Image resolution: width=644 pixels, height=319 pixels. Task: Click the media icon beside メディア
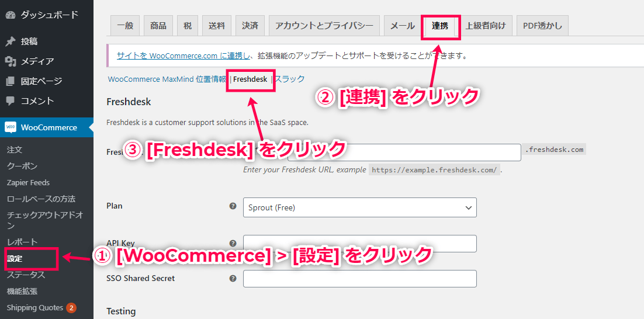point(11,61)
